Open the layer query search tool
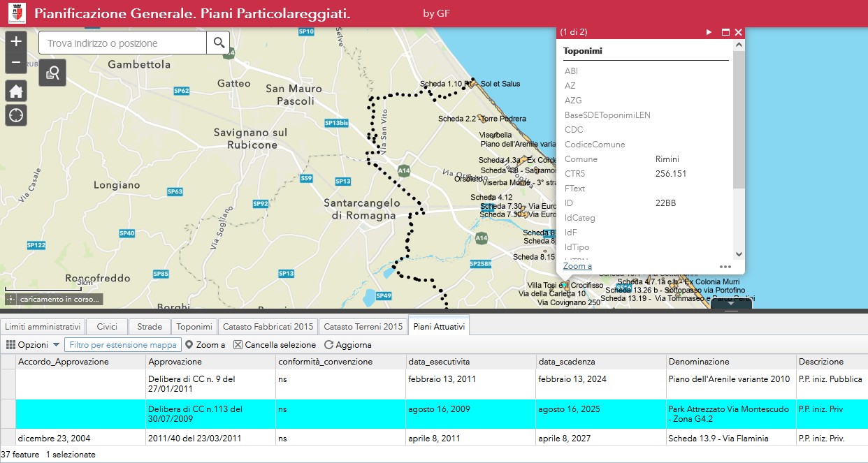868x463 pixels. tap(52, 73)
